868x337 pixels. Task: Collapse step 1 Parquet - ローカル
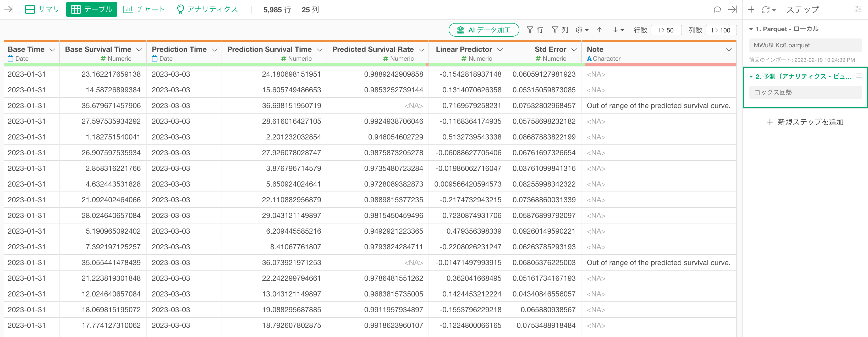pos(751,29)
